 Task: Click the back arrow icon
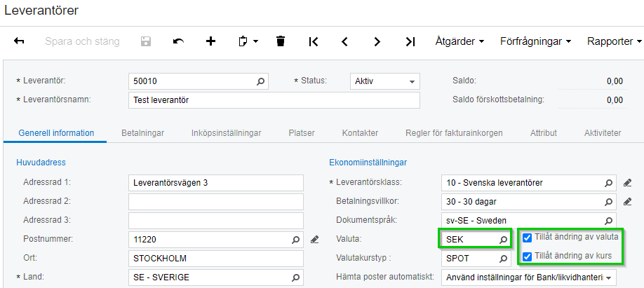[19, 41]
